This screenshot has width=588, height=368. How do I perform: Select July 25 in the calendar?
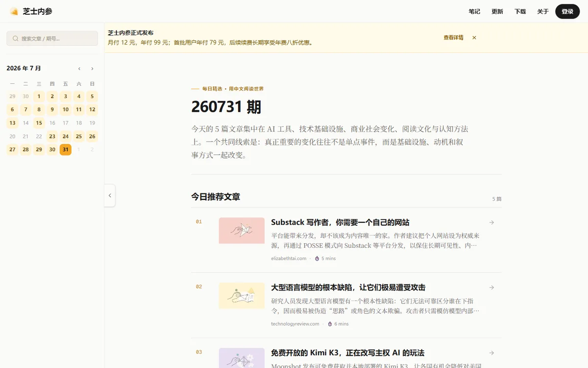point(79,136)
